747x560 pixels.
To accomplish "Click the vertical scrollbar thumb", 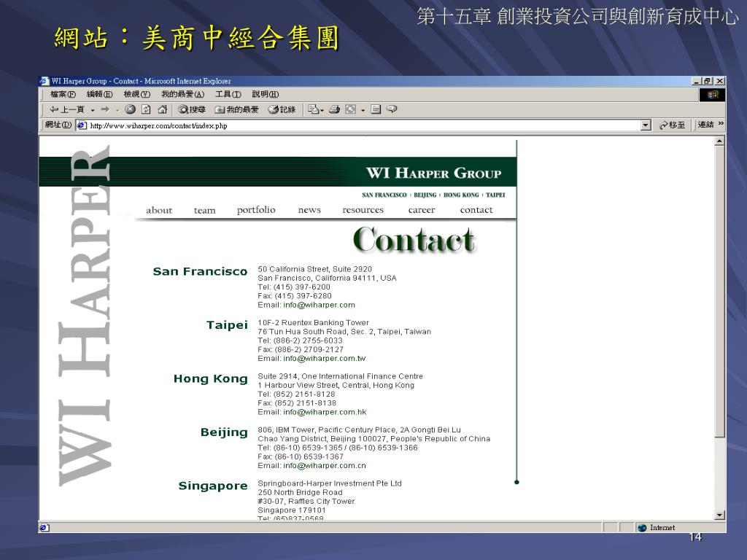I will click(x=719, y=292).
